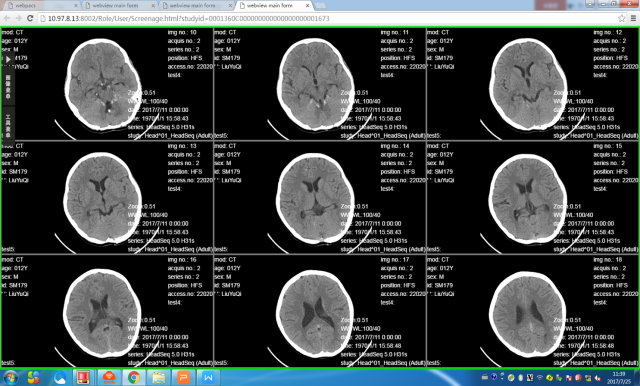This screenshot has width=640, height=386.
Task: Bookmark this page with the star icon
Action: pyautogui.click(x=621, y=18)
